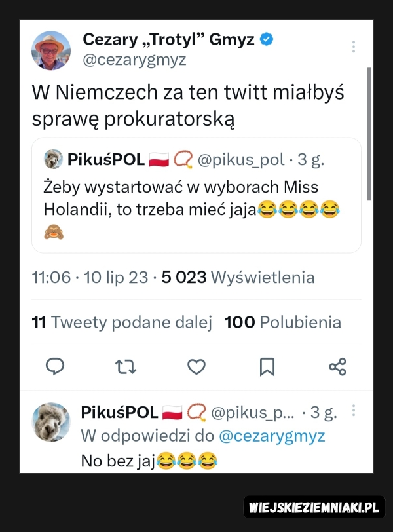The image size is (393, 532).
Task: Bookmark the tweet
Action: tap(267, 367)
